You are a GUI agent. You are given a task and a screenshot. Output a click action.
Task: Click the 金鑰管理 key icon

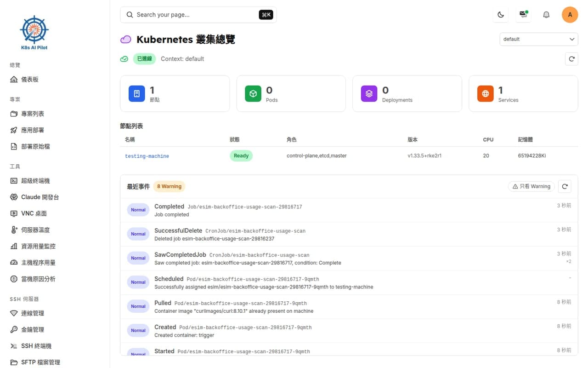14,329
